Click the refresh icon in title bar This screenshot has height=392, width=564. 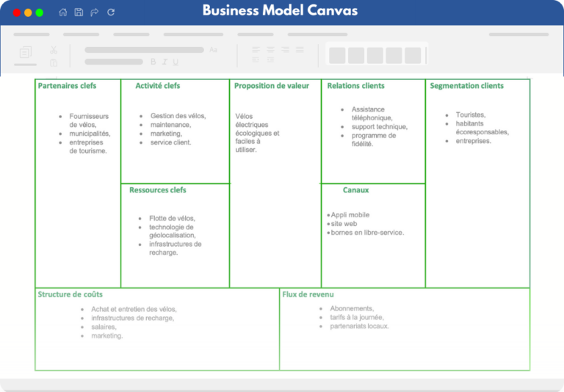tap(111, 12)
